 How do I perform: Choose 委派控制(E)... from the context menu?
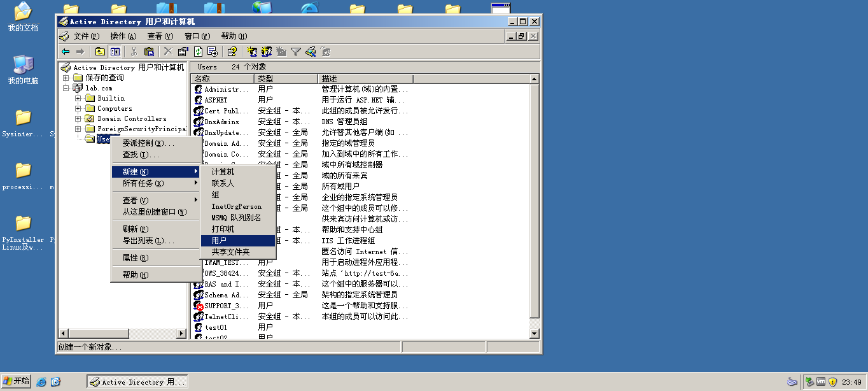click(x=156, y=143)
